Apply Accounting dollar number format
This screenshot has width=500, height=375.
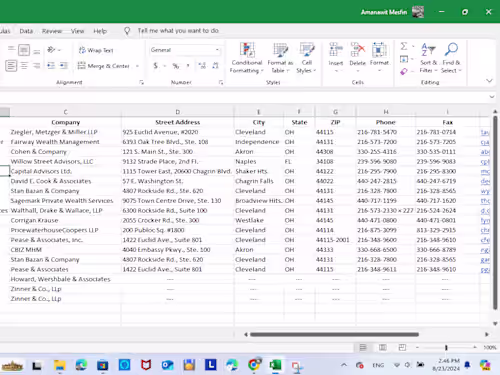(155, 66)
